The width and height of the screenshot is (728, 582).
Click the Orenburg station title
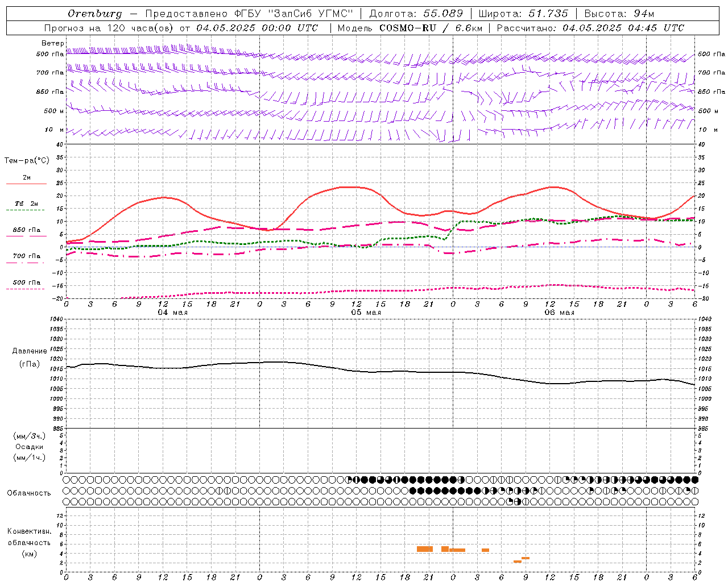click(x=94, y=14)
